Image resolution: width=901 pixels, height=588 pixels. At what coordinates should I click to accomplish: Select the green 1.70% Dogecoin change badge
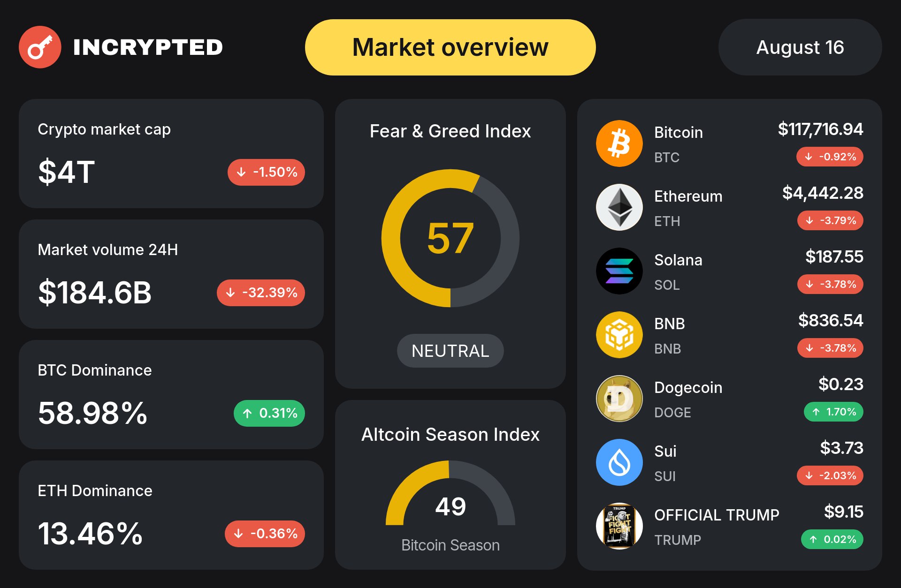coord(833,412)
